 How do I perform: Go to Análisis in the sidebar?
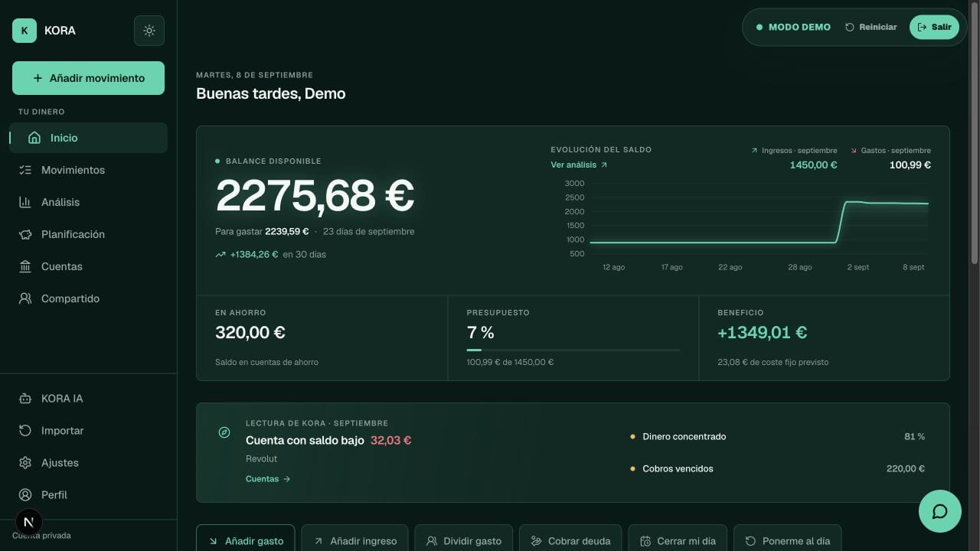[88, 202]
